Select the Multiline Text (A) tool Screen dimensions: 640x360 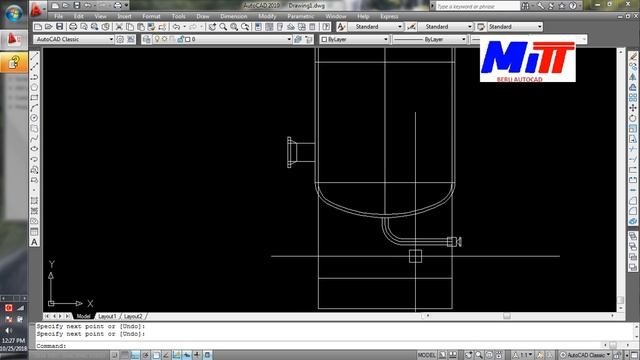click(34, 242)
